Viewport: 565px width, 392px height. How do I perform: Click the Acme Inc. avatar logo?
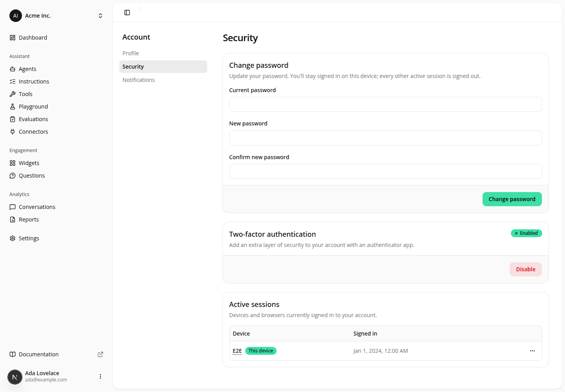pos(16,16)
